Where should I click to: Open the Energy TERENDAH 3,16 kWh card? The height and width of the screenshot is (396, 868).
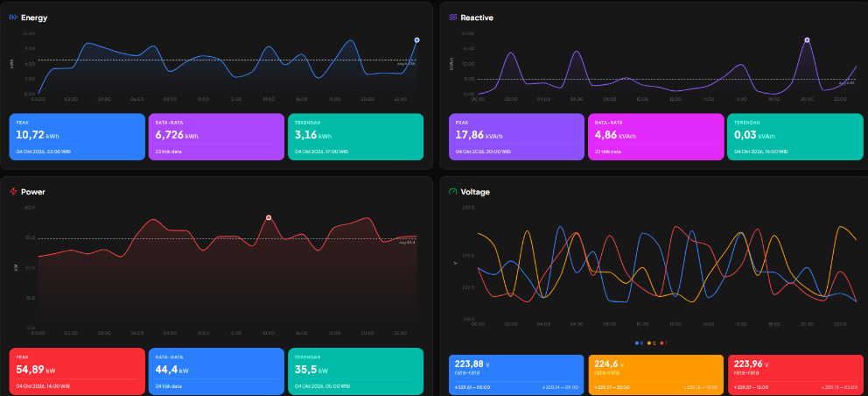point(355,137)
